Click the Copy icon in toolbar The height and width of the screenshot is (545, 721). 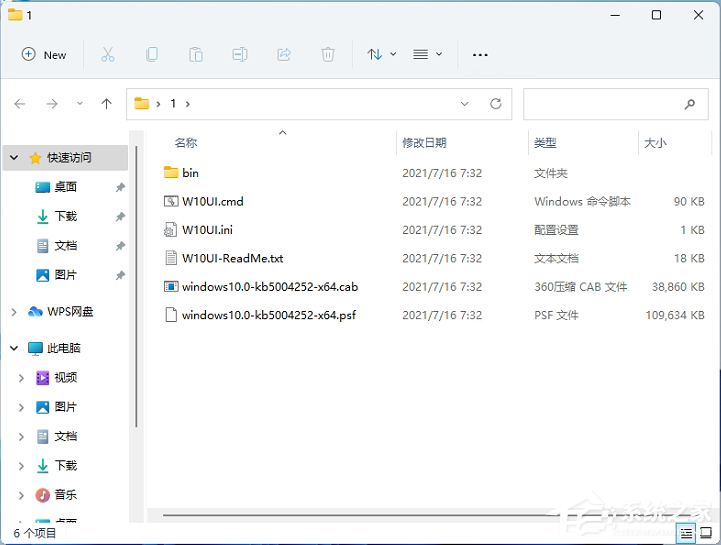click(x=152, y=55)
